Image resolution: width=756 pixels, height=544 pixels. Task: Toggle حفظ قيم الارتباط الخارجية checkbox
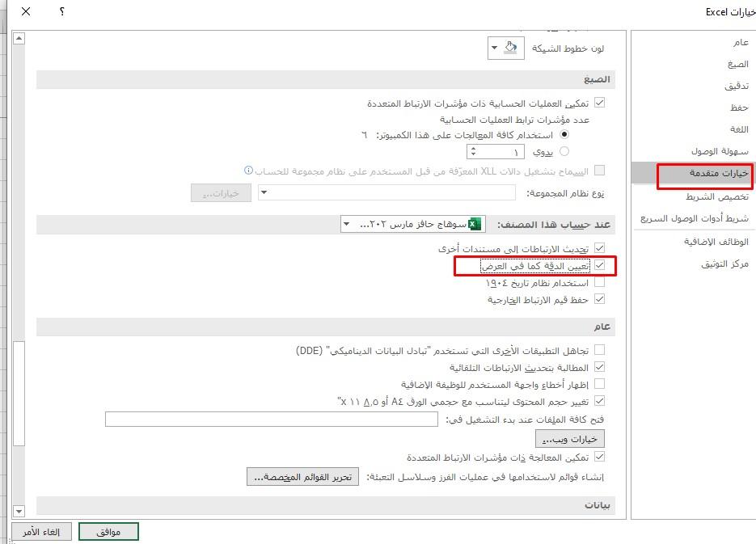pos(599,299)
